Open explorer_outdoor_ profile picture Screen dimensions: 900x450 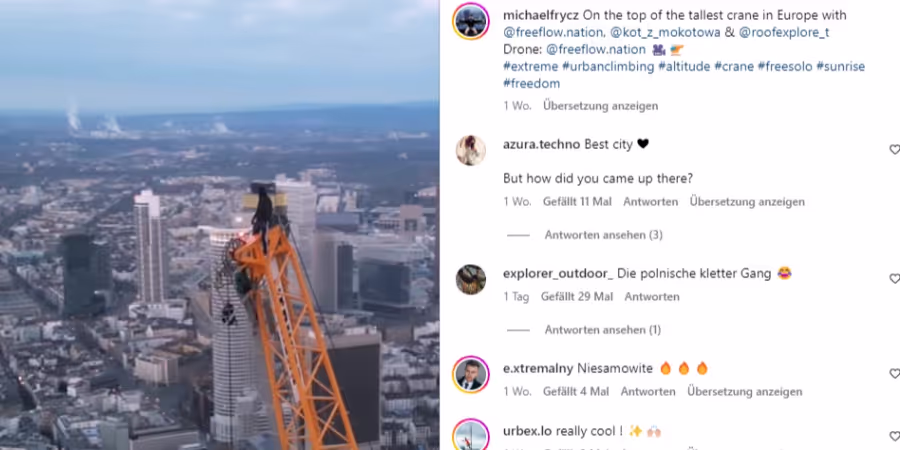[471, 280]
